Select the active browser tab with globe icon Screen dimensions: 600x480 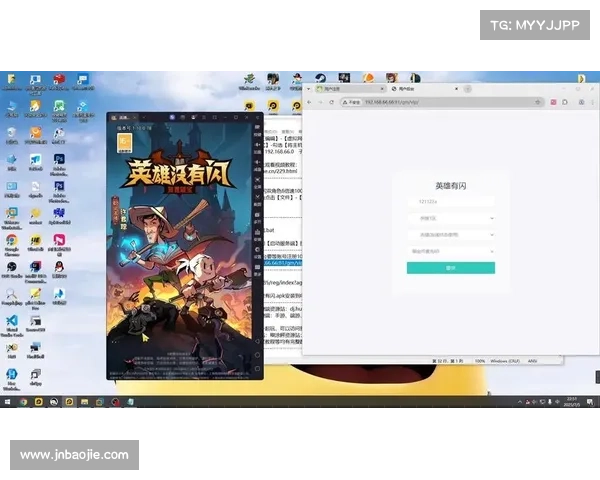(424, 89)
